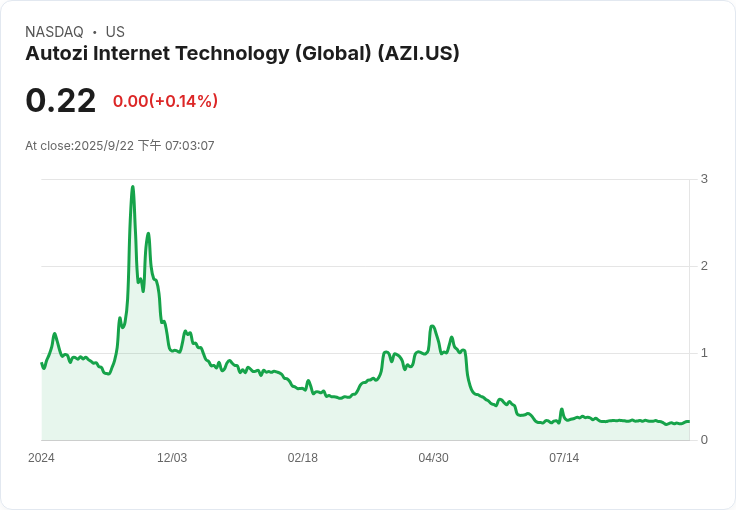This screenshot has height=510, width=736.
Task: Click the At close timestamp text
Action: pos(120,146)
